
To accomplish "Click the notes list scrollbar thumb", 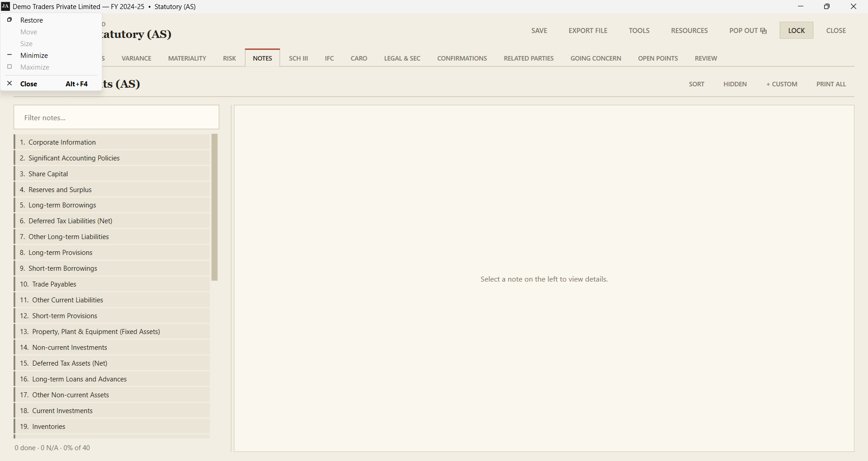I will pyautogui.click(x=215, y=207).
